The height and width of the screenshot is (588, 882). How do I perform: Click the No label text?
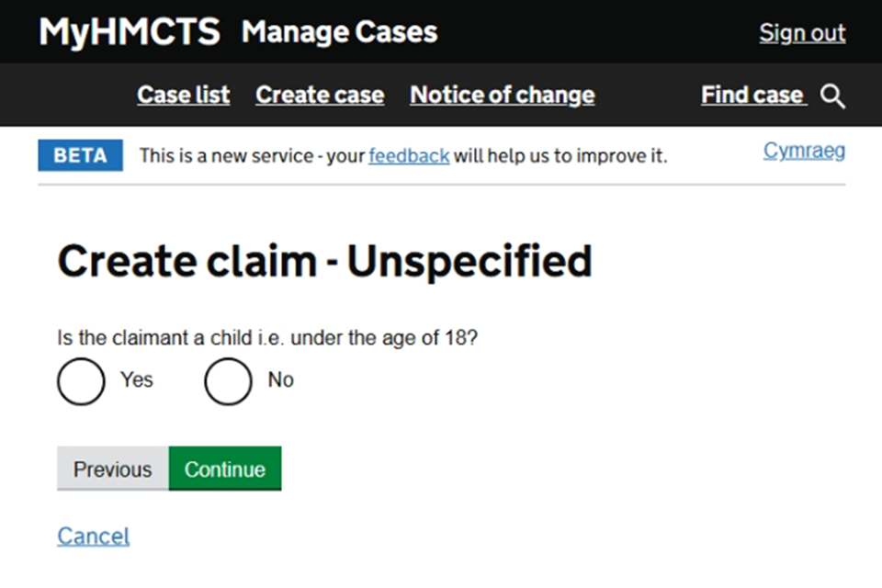[281, 379]
